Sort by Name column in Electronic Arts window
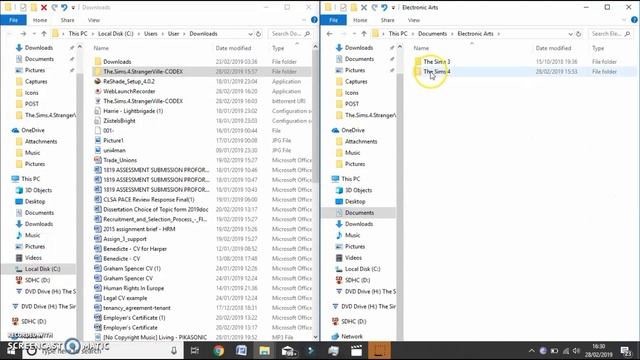 pos(421,48)
